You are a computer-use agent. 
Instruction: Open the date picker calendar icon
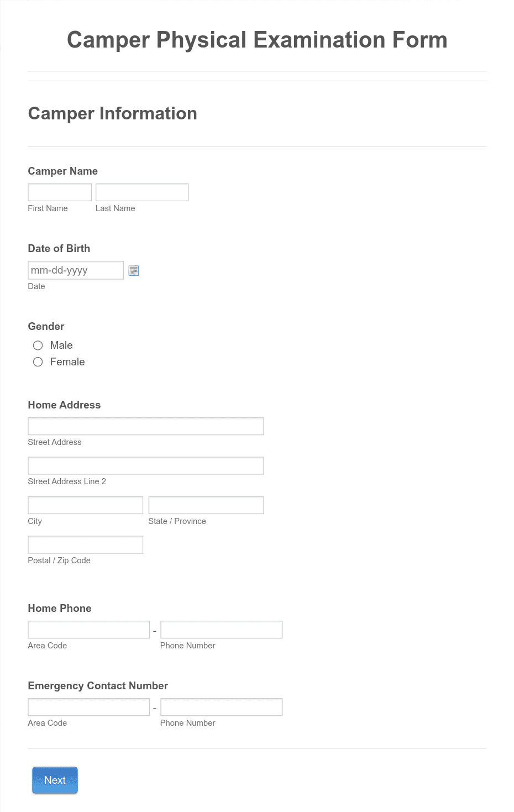point(133,270)
